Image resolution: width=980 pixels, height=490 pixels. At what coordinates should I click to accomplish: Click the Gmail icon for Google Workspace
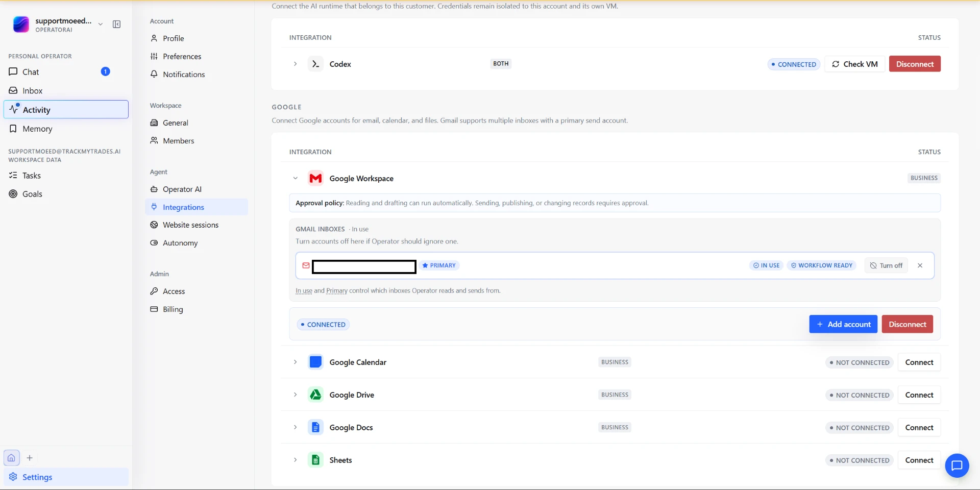pyautogui.click(x=315, y=178)
